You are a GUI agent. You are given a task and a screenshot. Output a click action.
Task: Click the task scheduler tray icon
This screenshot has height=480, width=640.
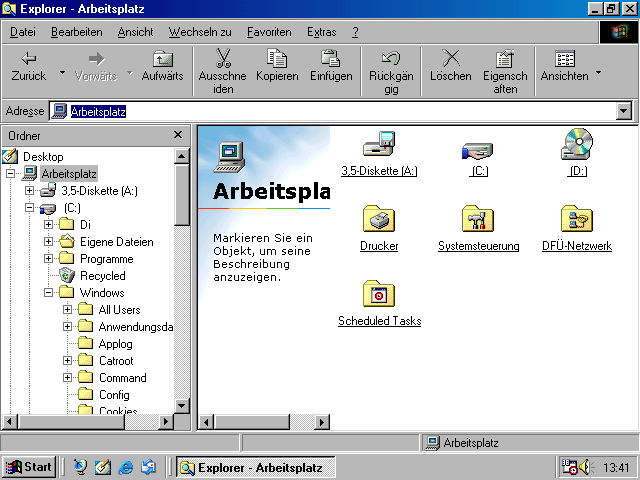pyautogui.click(x=569, y=467)
